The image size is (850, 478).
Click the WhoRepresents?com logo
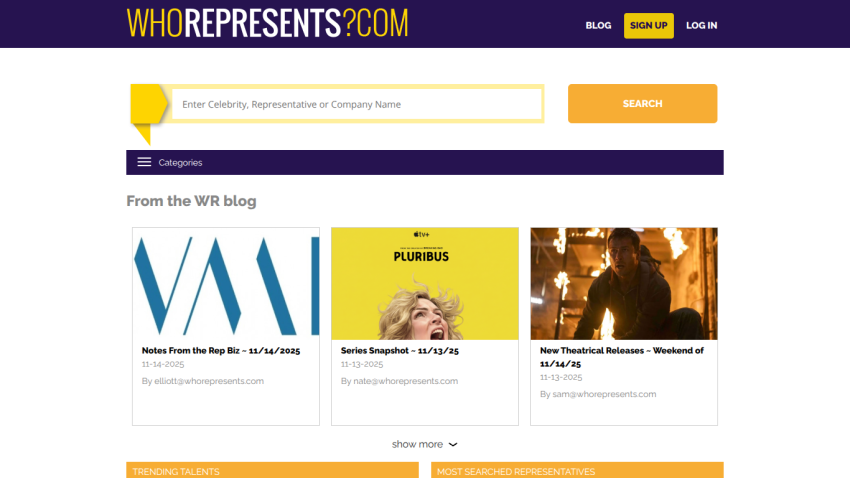pos(267,23)
